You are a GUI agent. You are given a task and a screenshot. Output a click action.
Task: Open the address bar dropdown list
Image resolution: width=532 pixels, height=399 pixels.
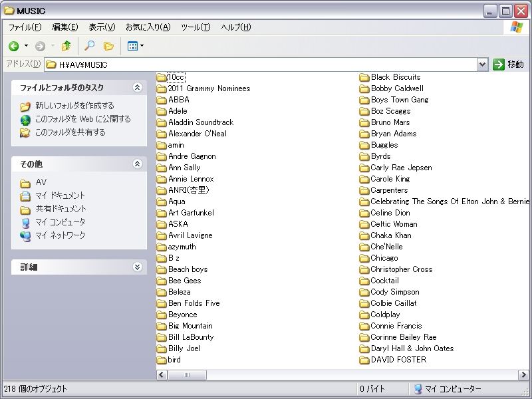click(482, 64)
